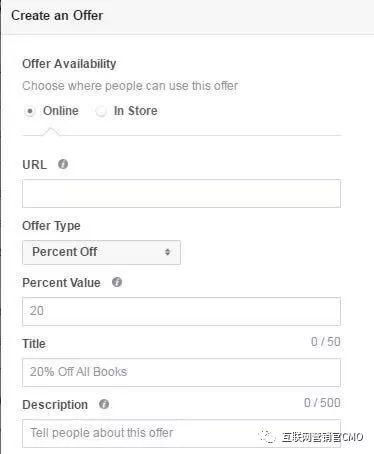Click the Title character counter 0 / 50
This screenshot has height=454, width=374.
point(326,342)
